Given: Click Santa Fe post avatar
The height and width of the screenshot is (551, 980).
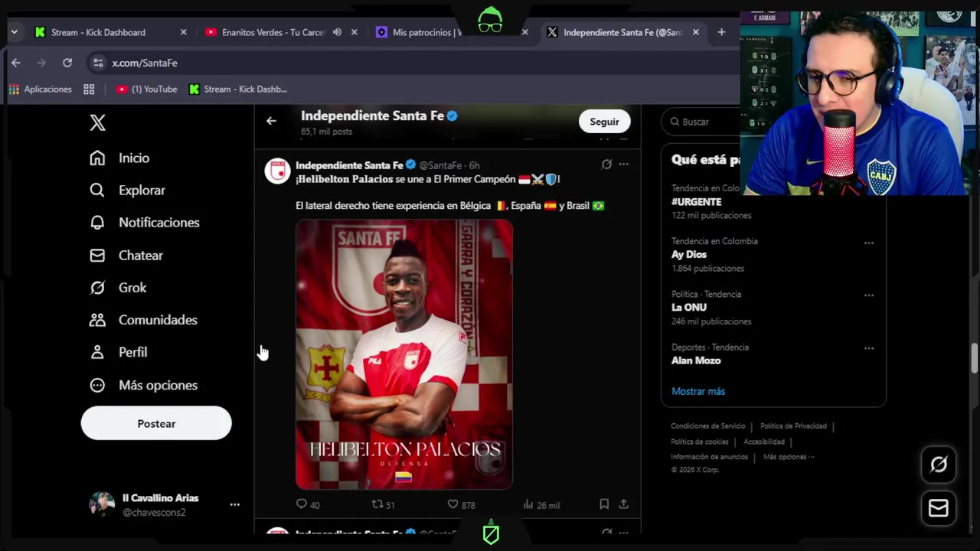Looking at the screenshot, I should click(x=277, y=171).
